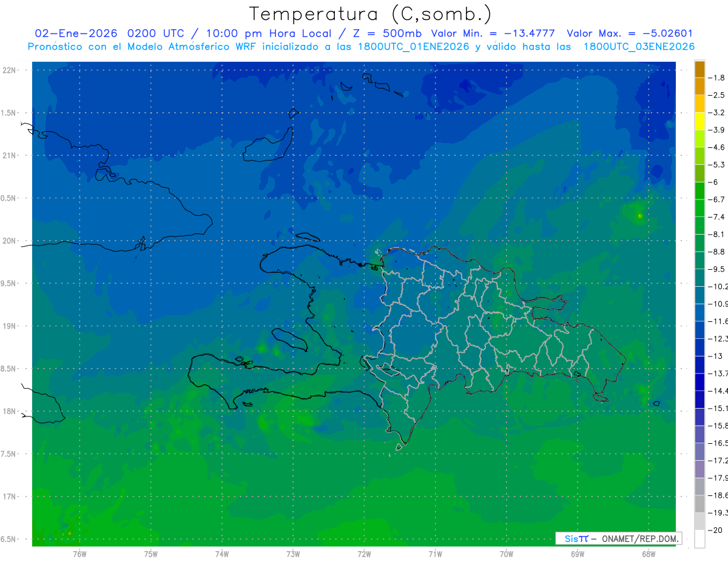Click the '73W' longitude label

[x=292, y=554]
